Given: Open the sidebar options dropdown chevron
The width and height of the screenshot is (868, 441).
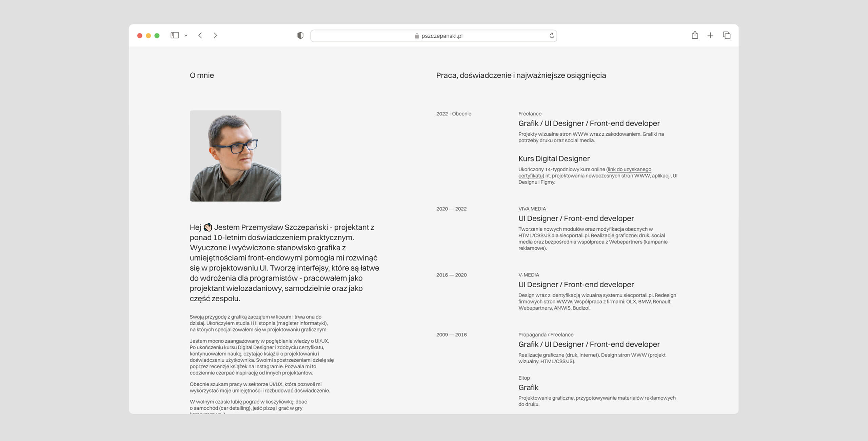Looking at the screenshot, I should pyautogui.click(x=186, y=36).
